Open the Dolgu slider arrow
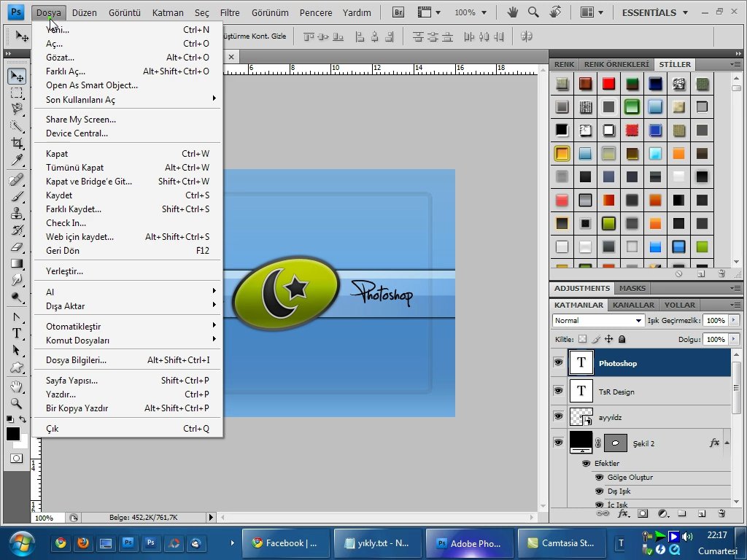The width and height of the screenshot is (747, 560). click(734, 339)
